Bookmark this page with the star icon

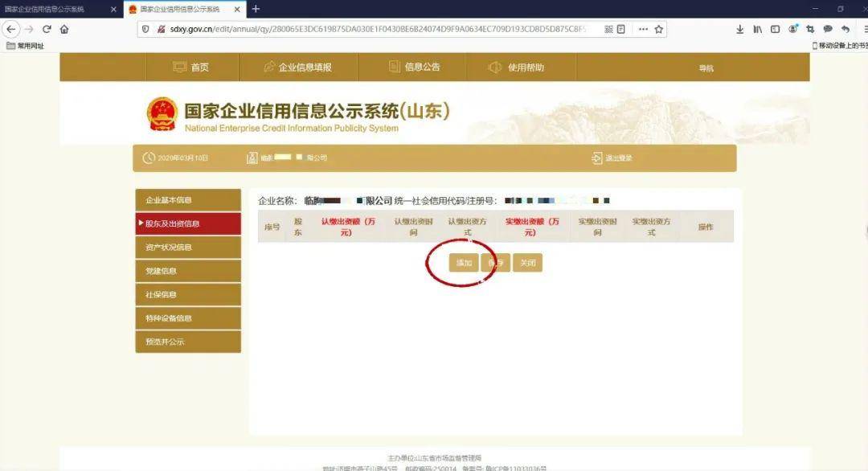point(659,29)
